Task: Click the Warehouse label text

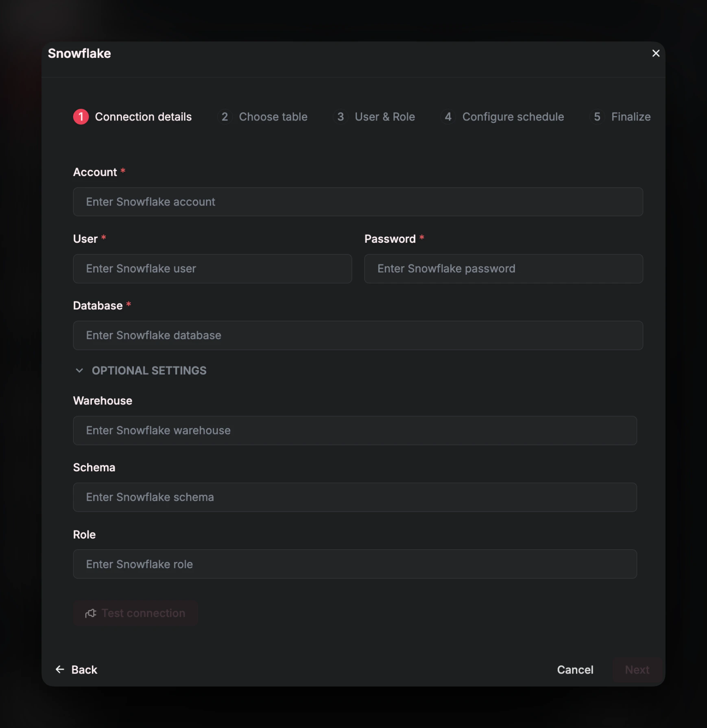Action: [103, 401]
